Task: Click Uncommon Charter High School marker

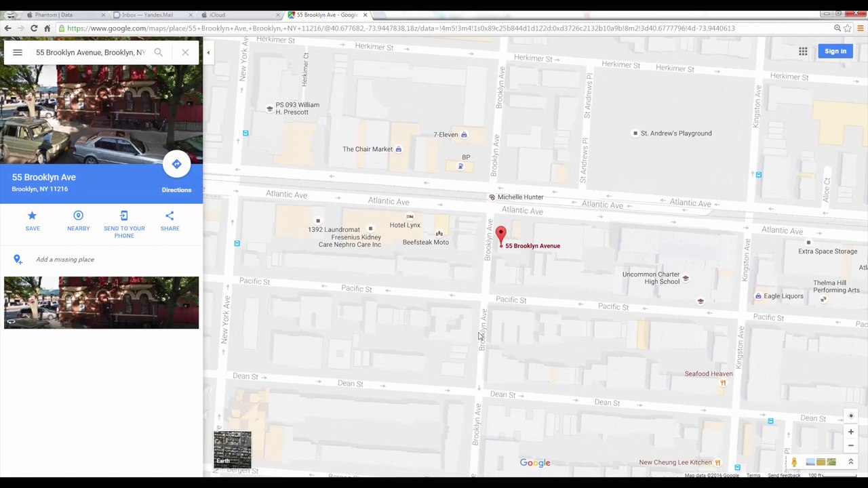Action: click(686, 278)
